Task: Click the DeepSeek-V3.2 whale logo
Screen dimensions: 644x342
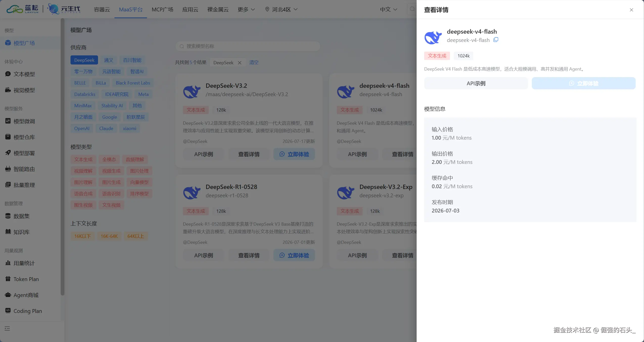Action: pyautogui.click(x=192, y=91)
